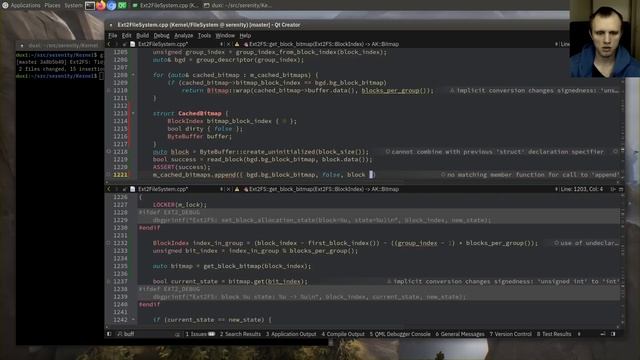The image size is (640, 360).
Task: Click error marker beside line 1218
Action: pos(109,151)
